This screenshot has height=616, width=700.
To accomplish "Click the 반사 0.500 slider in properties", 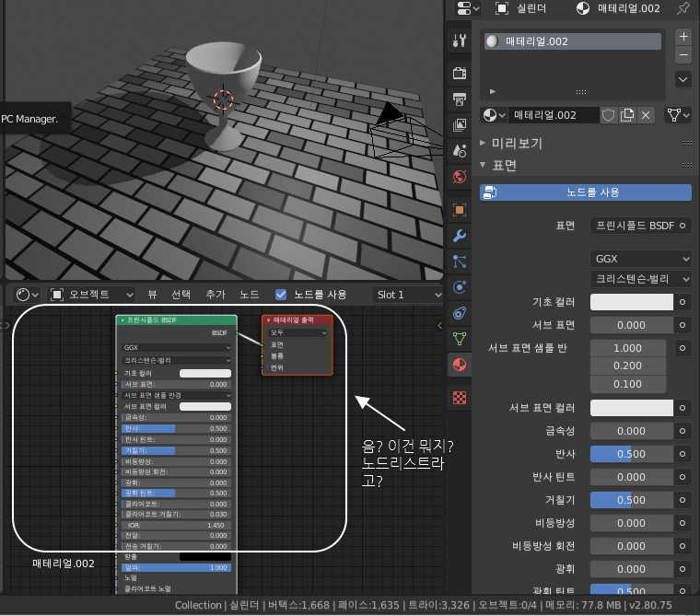I will [x=631, y=454].
